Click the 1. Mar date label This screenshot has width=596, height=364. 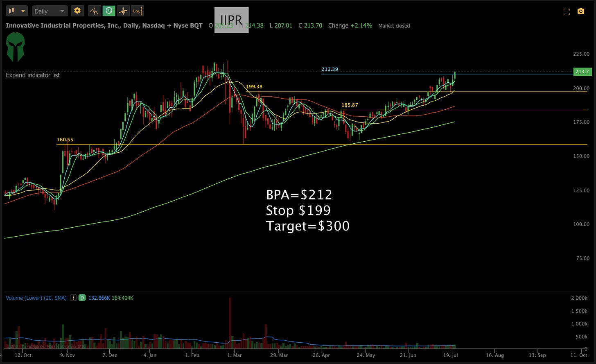pos(235,355)
